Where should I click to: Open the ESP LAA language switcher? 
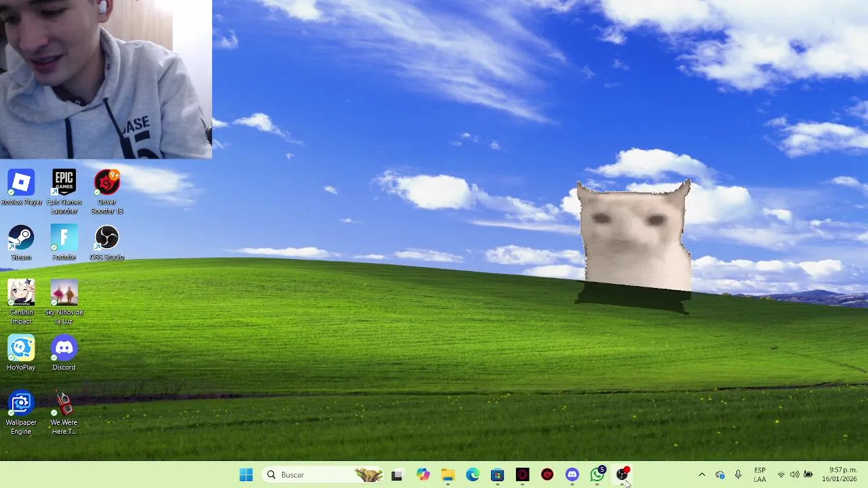coord(759,474)
